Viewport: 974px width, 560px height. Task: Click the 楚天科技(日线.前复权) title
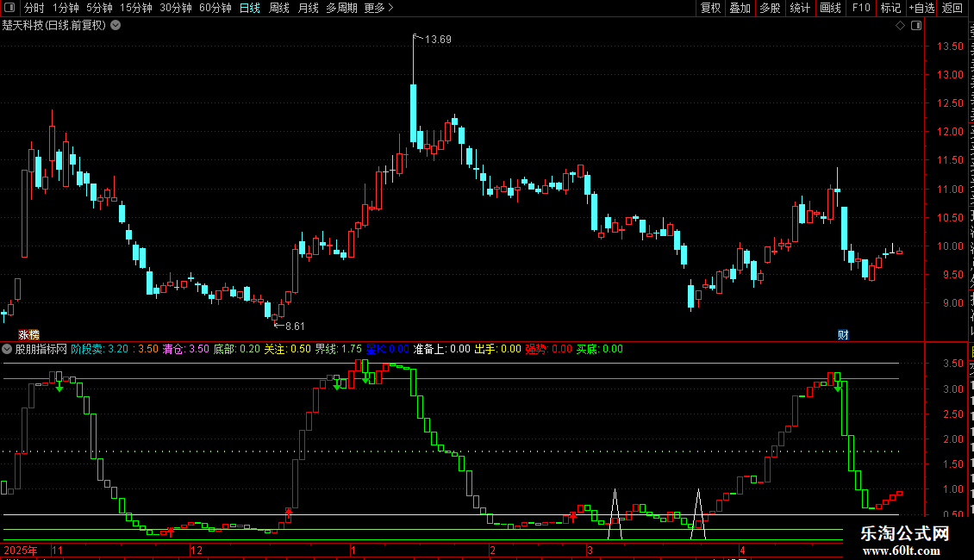(x=54, y=26)
